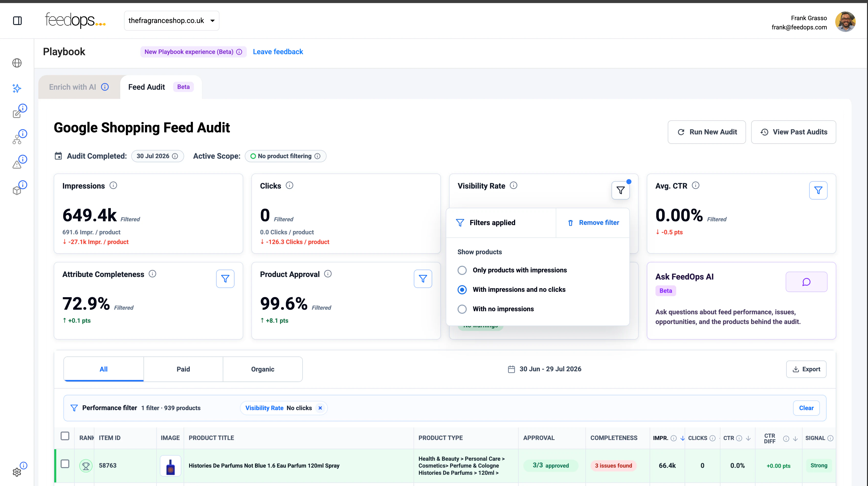Select With no impressions radio
The image size is (868, 486).
click(462, 309)
